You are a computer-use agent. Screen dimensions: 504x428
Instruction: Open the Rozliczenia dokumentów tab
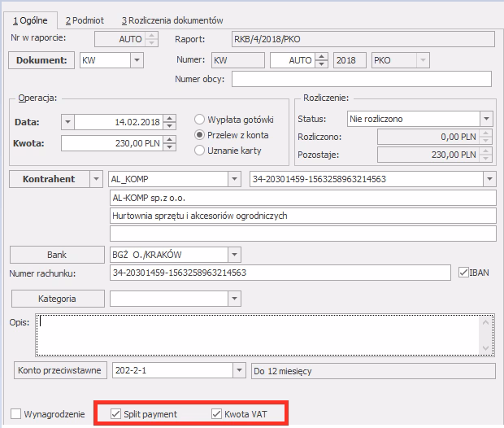172,20
